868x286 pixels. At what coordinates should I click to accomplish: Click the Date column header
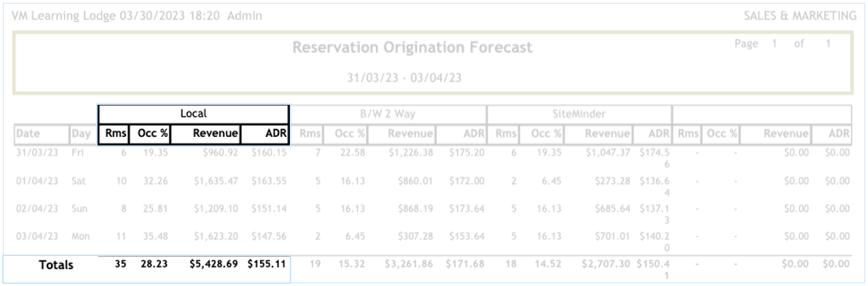[29, 134]
